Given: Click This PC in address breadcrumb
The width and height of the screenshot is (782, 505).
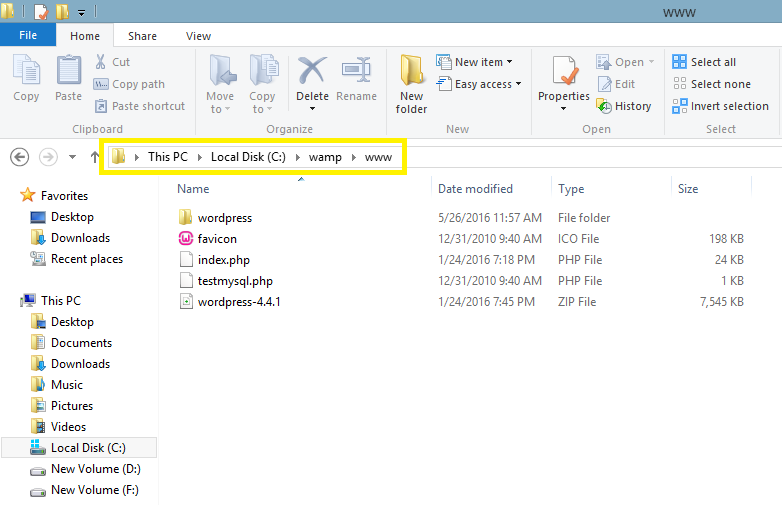Looking at the screenshot, I should [x=168, y=157].
